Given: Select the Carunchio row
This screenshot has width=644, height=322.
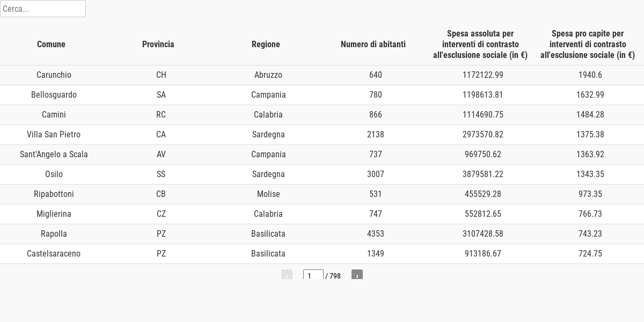Looking at the screenshot, I should (x=322, y=75).
